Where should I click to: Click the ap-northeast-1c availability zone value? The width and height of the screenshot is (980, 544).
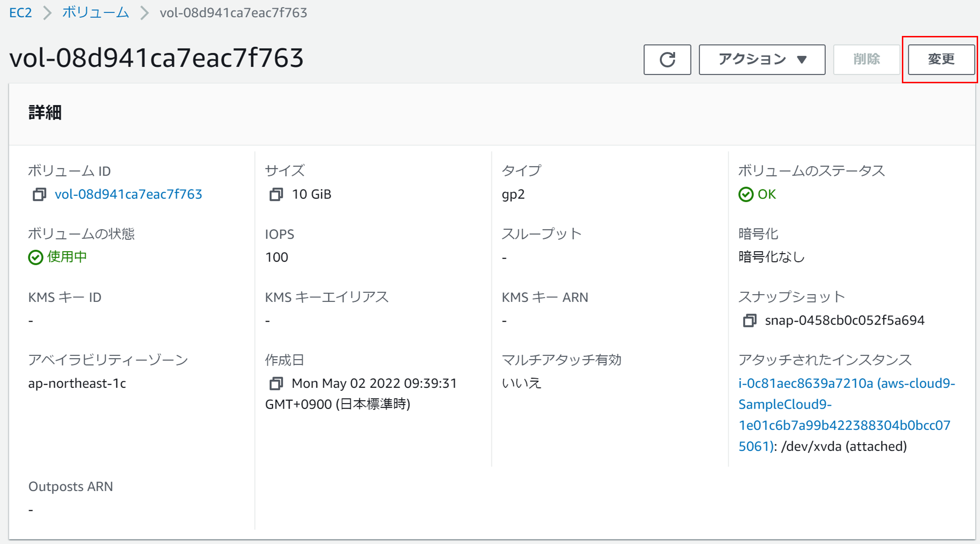pyautogui.click(x=77, y=384)
